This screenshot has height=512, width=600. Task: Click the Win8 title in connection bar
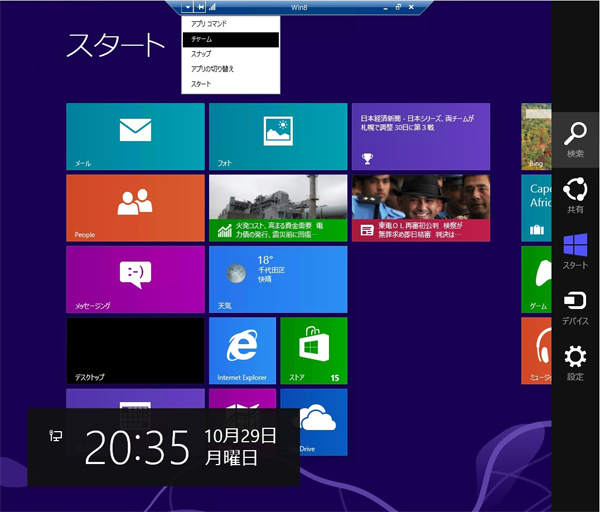[299, 7]
